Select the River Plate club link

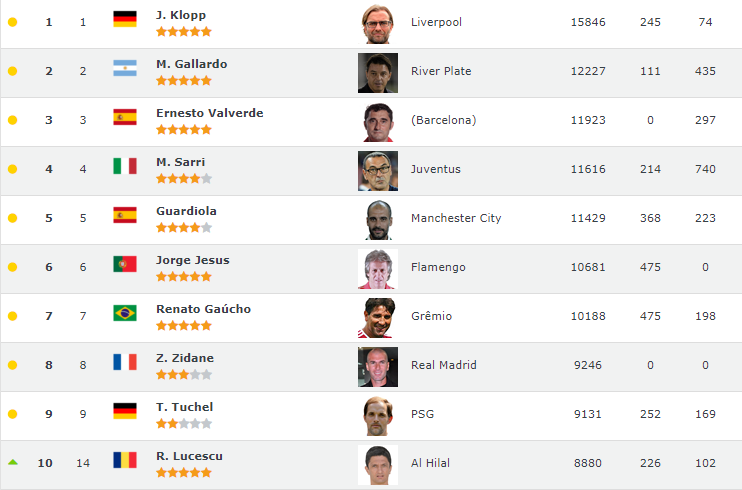click(441, 71)
